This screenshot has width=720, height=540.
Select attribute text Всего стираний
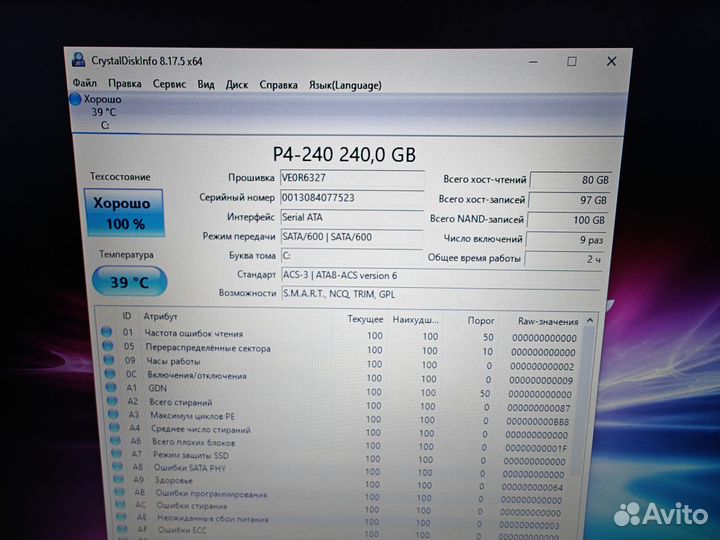(181, 402)
